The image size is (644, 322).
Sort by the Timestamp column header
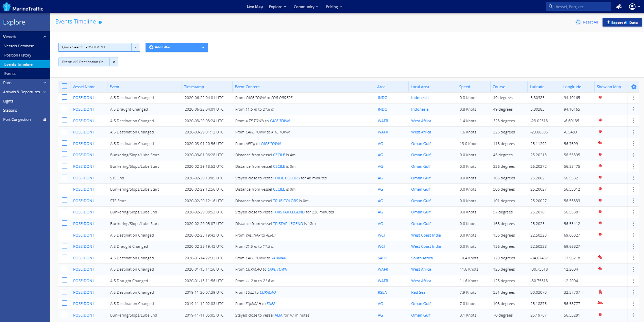tap(194, 87)
